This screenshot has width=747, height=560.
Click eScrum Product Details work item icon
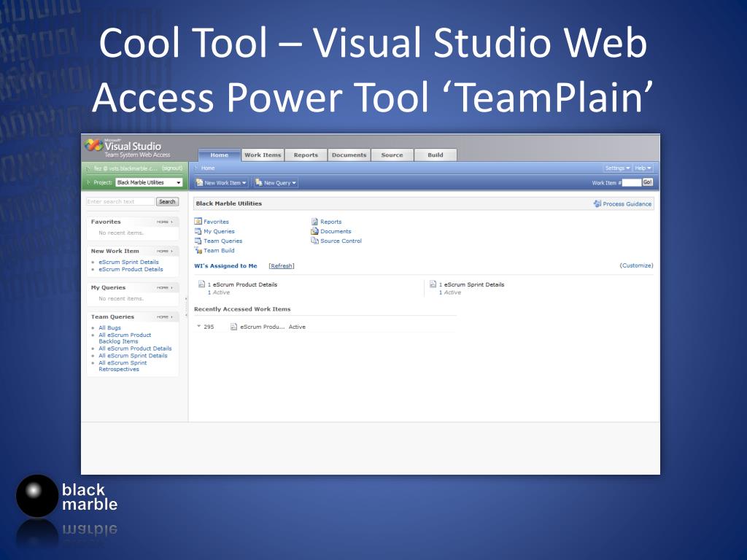tap(201, 284)
